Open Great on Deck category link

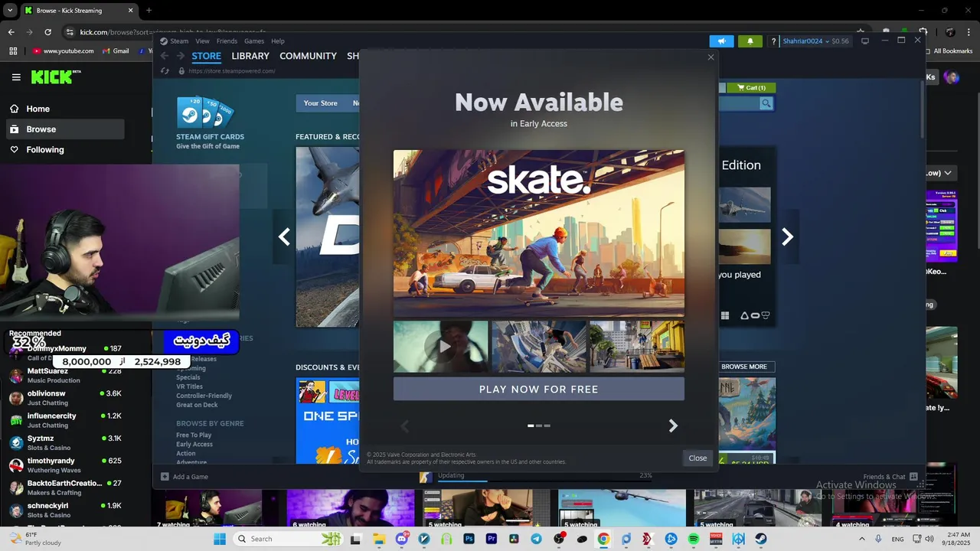click(197, 405)
